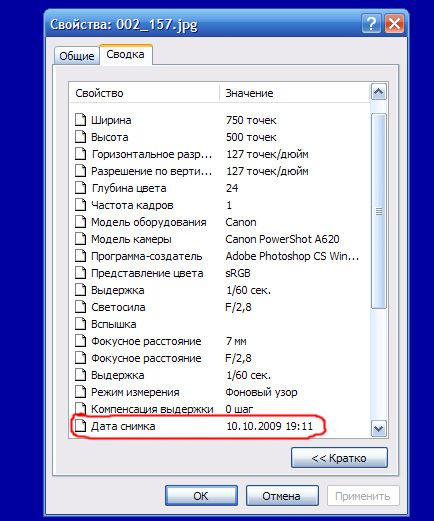Click the page icon beside Ширина

coord(80,120)
